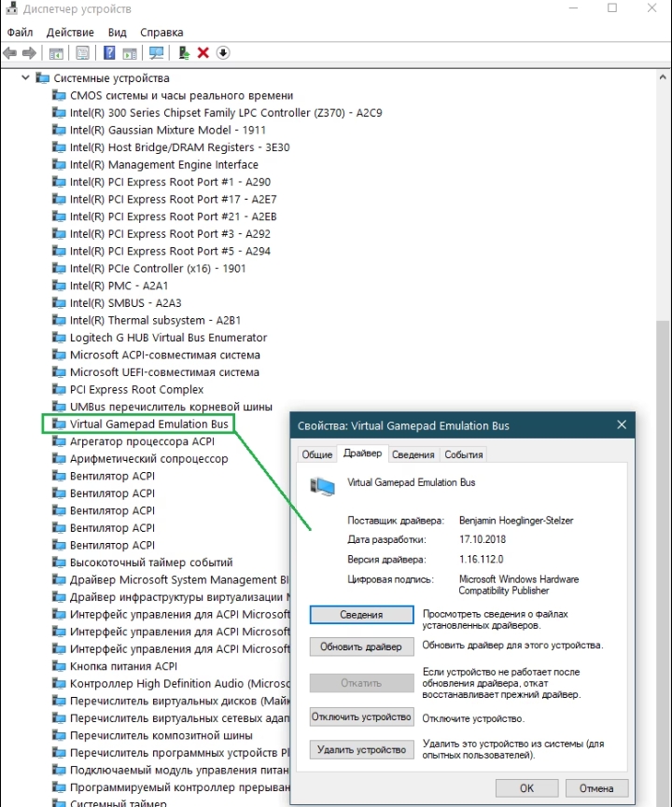The height and width of the screenshot is (807, 672).
Task: Click the Обновить драйвер button
Action: (360, 647)
